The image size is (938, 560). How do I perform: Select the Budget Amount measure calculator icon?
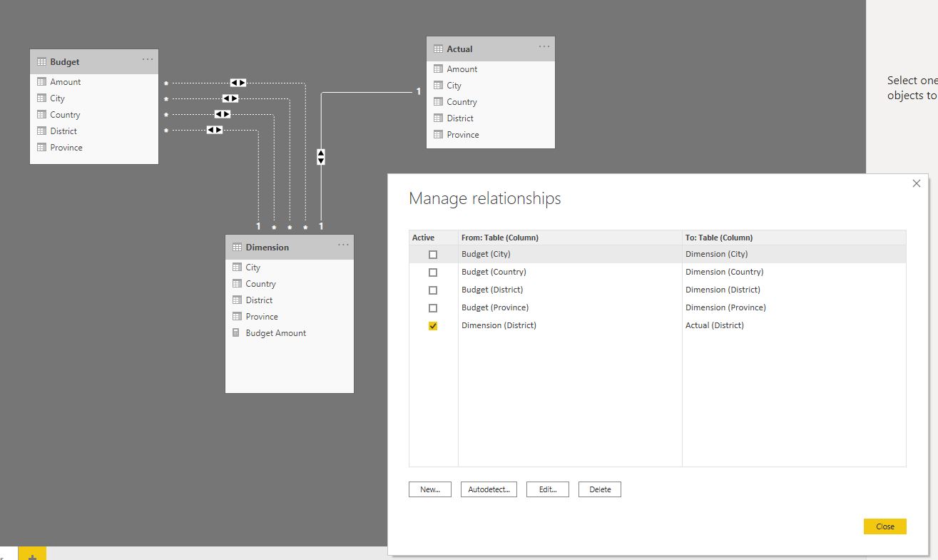tap(237, 333)
